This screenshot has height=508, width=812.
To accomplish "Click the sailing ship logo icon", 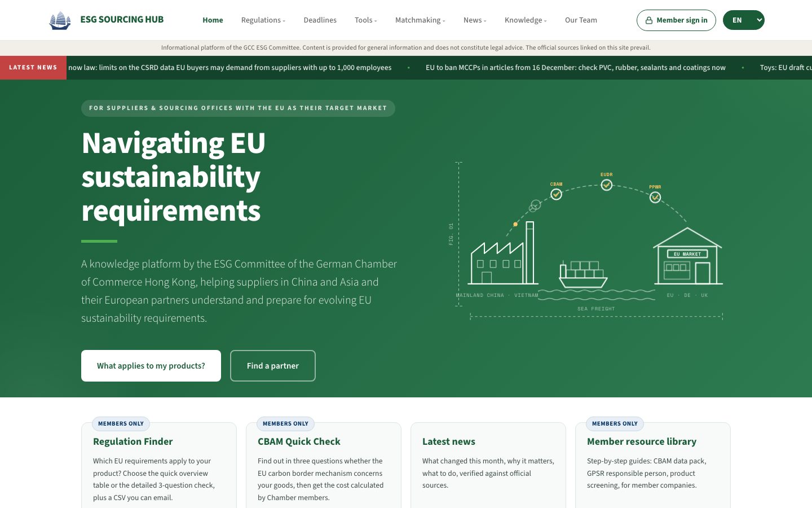I will (x=60, y=20).
